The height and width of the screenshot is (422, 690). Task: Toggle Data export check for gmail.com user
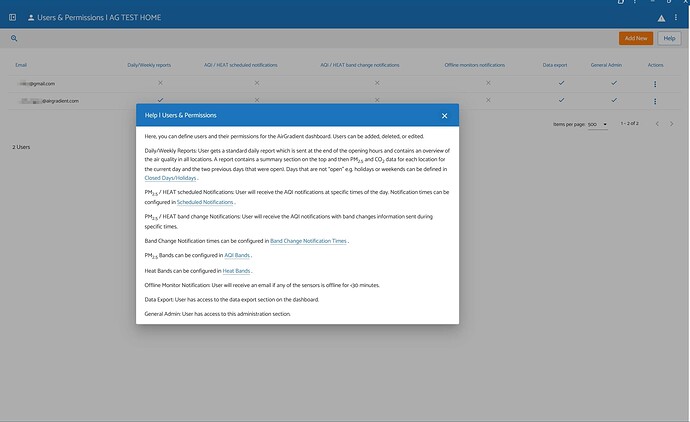tap(561, 83)
